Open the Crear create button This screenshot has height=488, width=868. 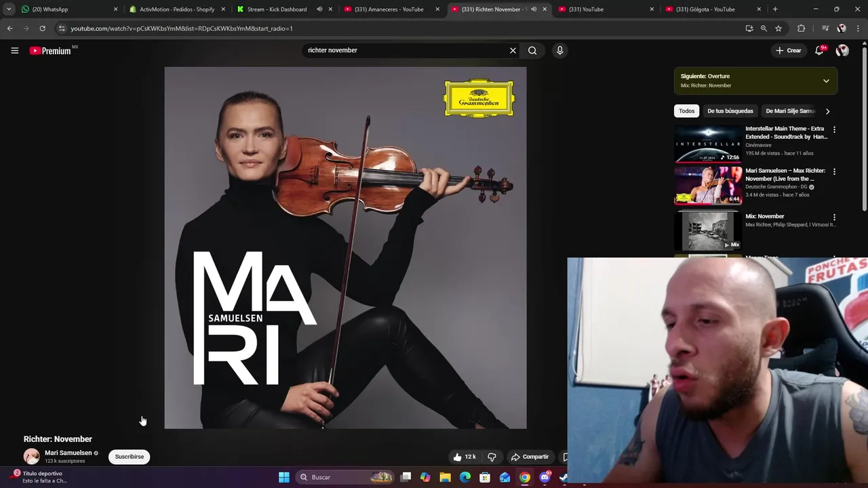[x=789, y=50]
